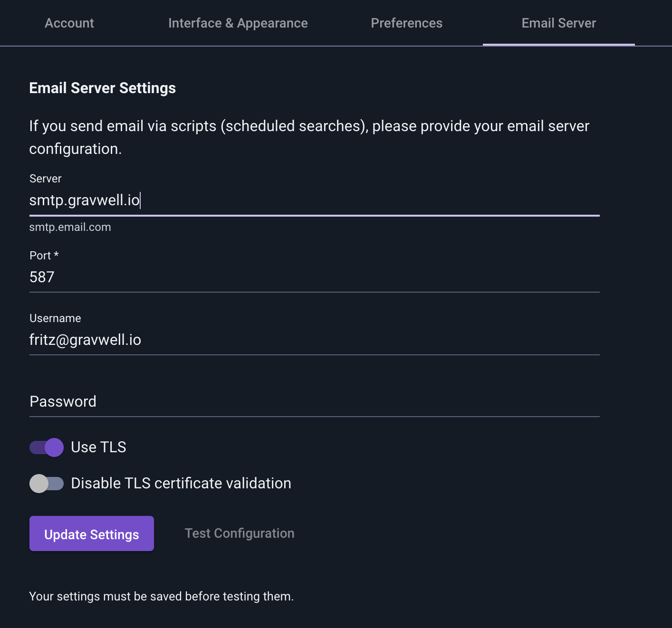This screenshot has width=672, height=628.
Task: Click the smtp.email.com hint text
Action: pos(70,227)
